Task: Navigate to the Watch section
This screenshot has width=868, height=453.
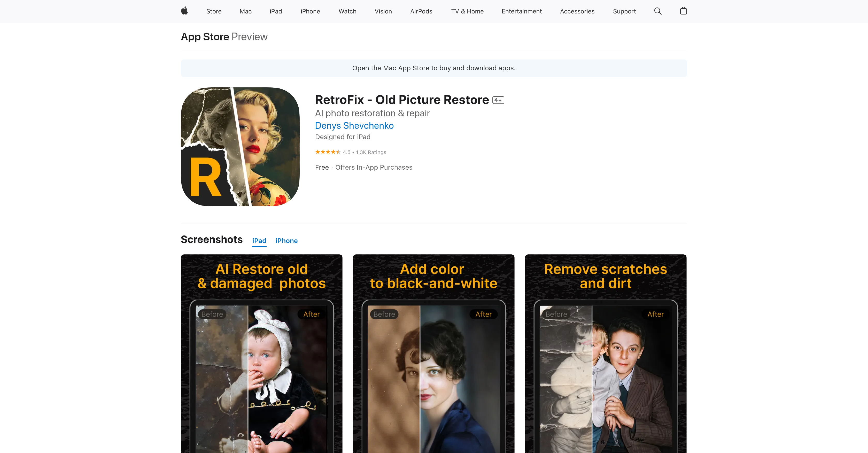Action: (347, 11)
